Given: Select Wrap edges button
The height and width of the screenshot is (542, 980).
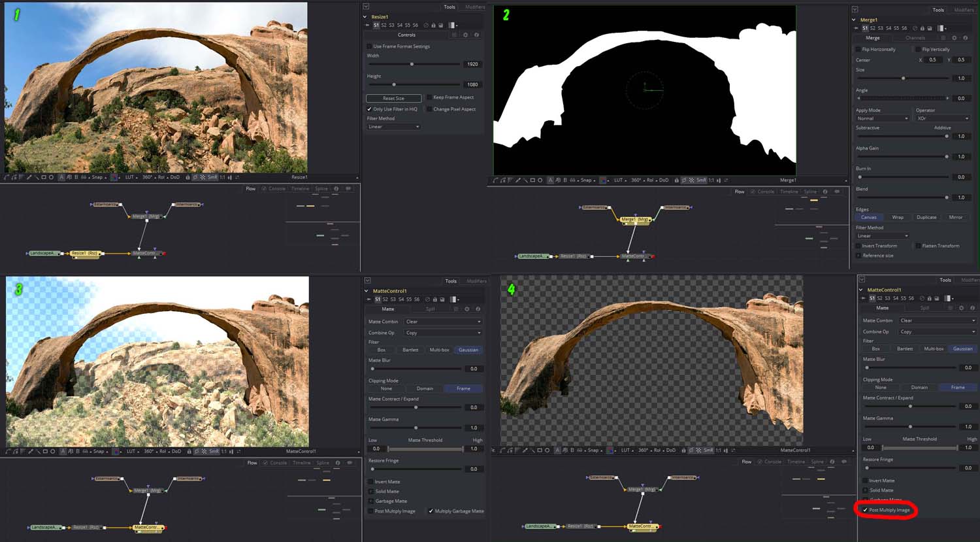Looking at the screenshot, I should click(898, 217).
